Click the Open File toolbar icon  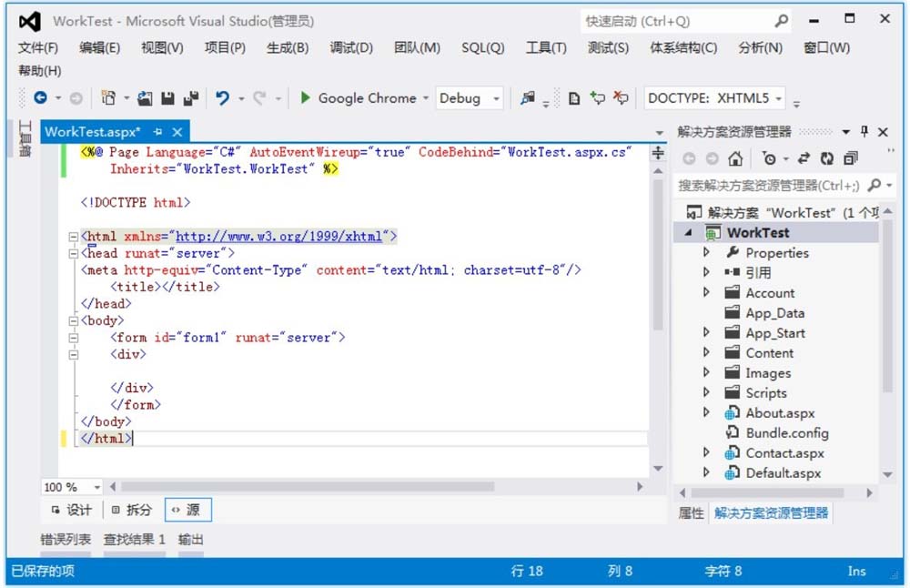[x=145, y=98]
